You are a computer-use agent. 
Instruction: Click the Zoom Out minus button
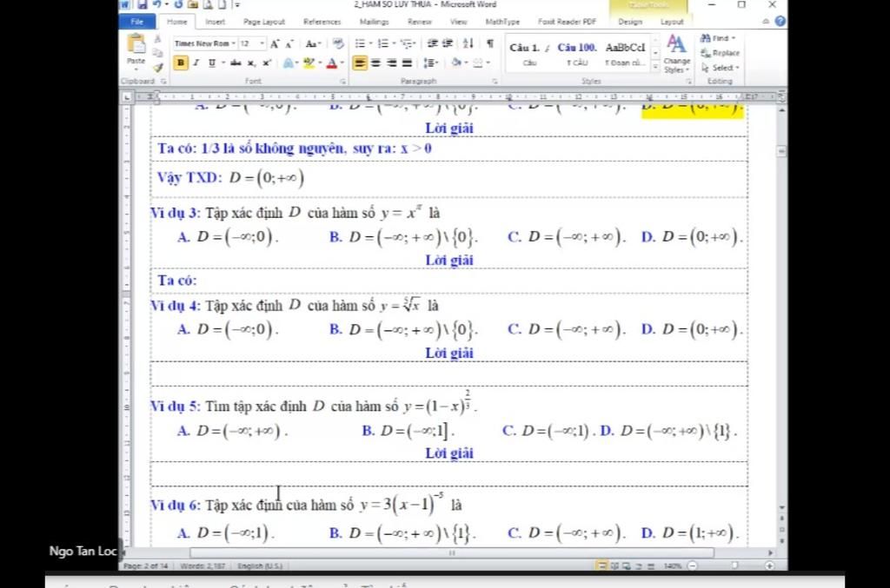(692, 566)
